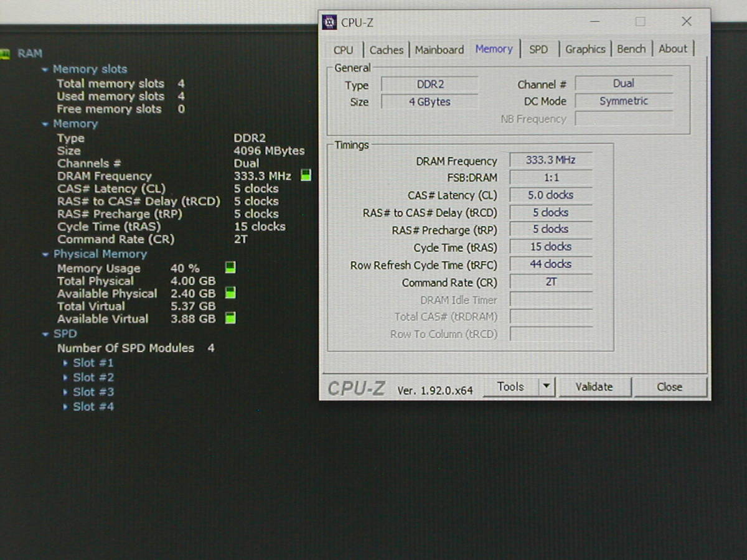The image size is (747, 560).
Task: Click the Cycle Time (tRAS) label in RAM list
Action: [x=109, y=226]
